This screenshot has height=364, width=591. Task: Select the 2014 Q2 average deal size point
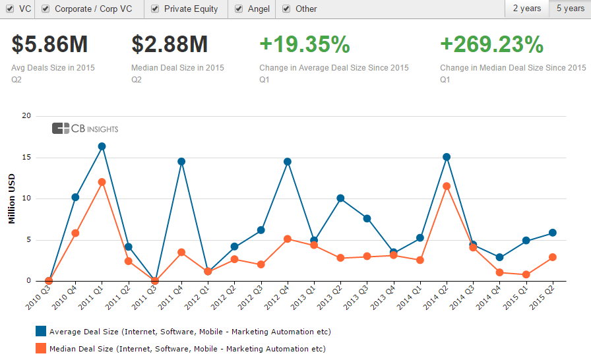pos(447,157)
